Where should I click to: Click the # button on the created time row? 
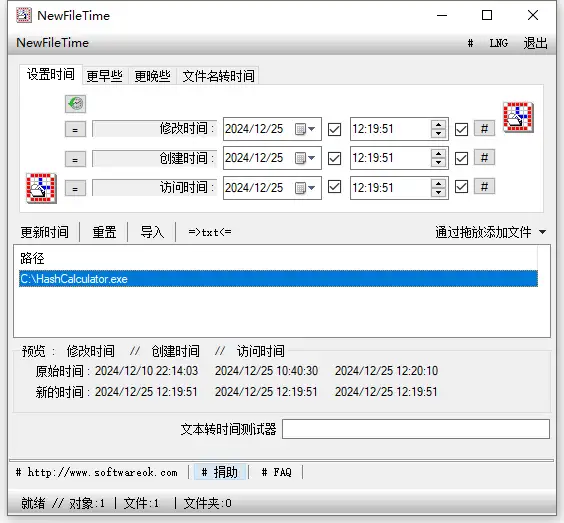[484, 158]
